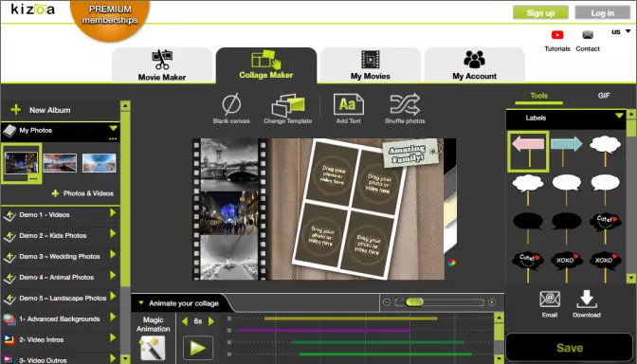Image resolution: width=637 pixels, height=364 pixels.
Task: Select the pink arrow label sticker
Action: [x=528, y=151]
